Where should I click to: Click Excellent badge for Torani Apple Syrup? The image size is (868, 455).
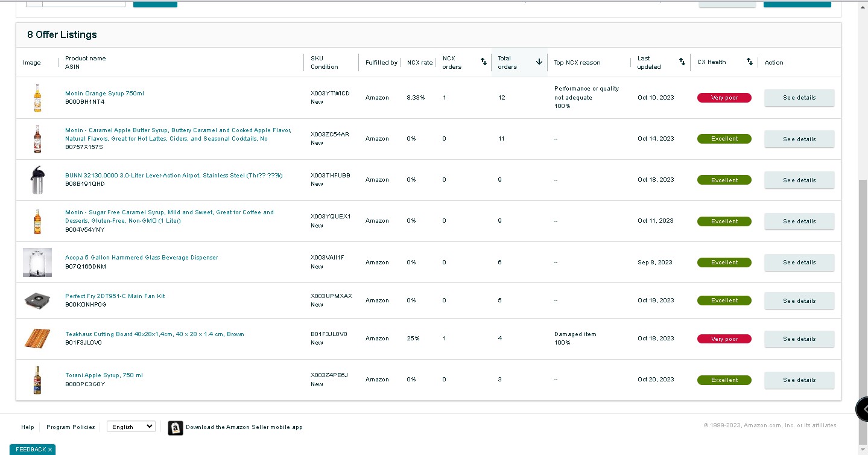click(x=724, y=380)
